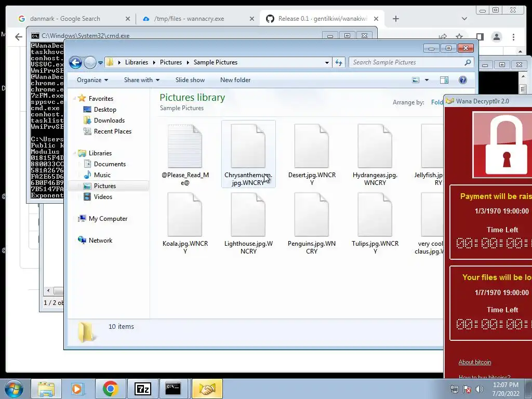Open Chrome tab search chevron
Image resolution: width=532 pixels, height=399 pixels.
[x=464, y=19]
